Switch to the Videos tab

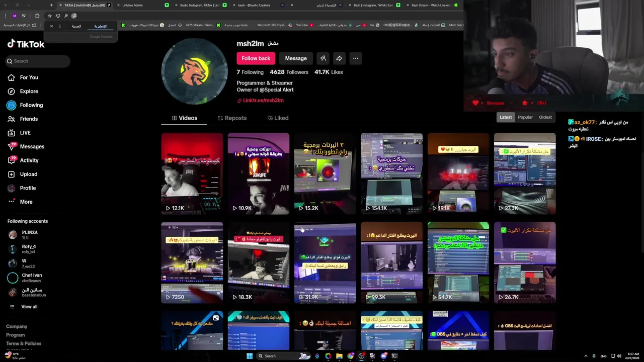click(x=184, y=118)
